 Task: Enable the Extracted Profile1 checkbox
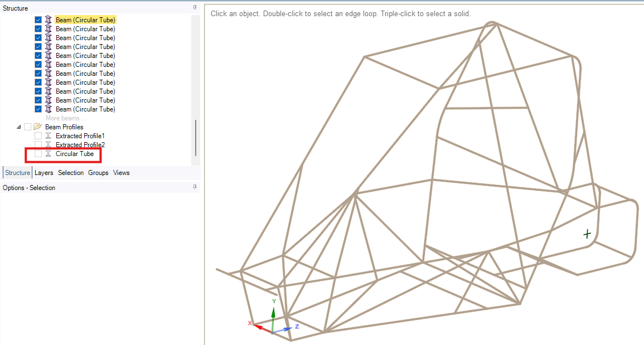coord(38,136)
